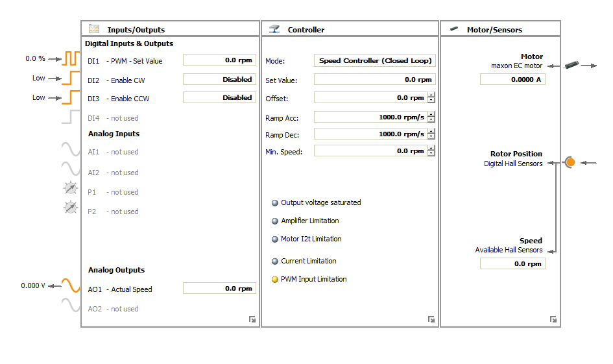The image size is (613, 364).
Task: Increase Ramp Acc with the up stepper
Action: pos(431,114)
